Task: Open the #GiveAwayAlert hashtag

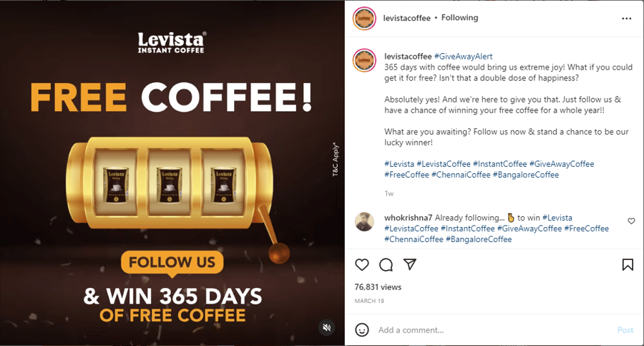Action: point(463,57)
